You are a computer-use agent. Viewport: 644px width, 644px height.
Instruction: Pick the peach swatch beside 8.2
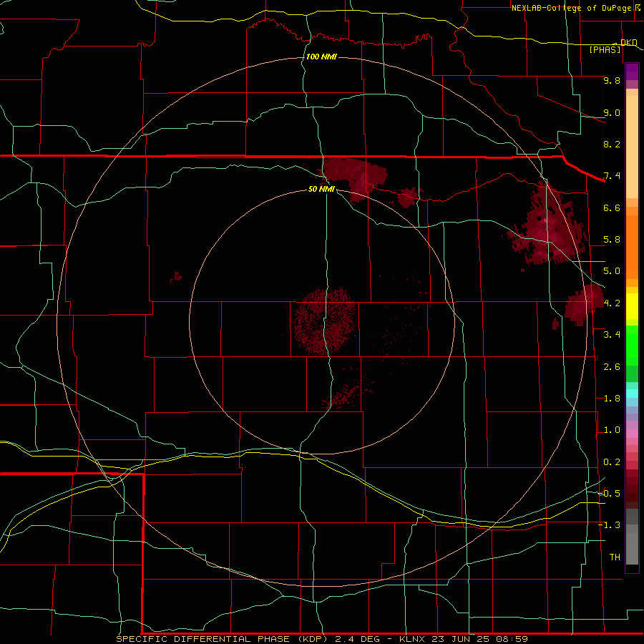coord(632,147)
